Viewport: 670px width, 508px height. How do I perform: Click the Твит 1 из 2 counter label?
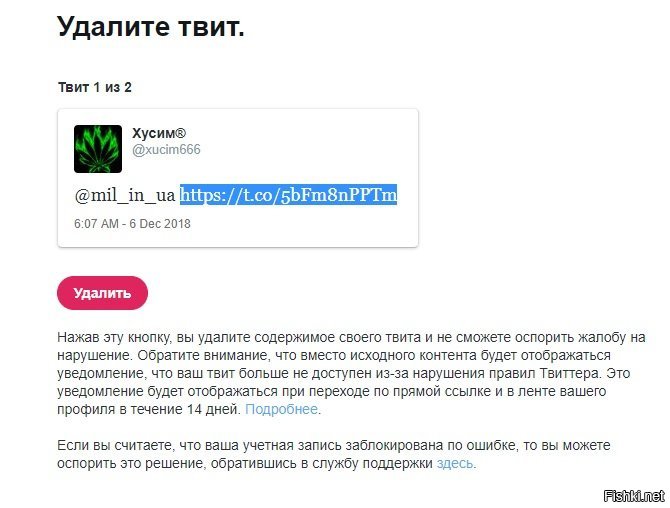pos(95,88)
